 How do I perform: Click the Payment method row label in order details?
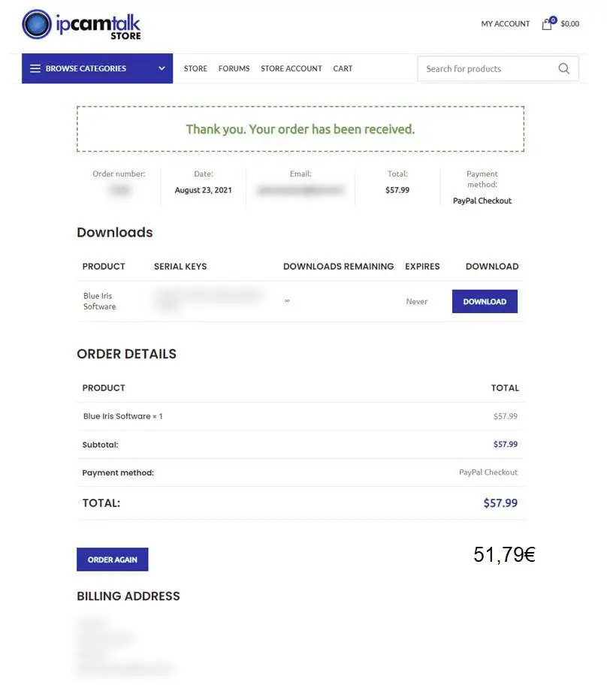point(119,472)
